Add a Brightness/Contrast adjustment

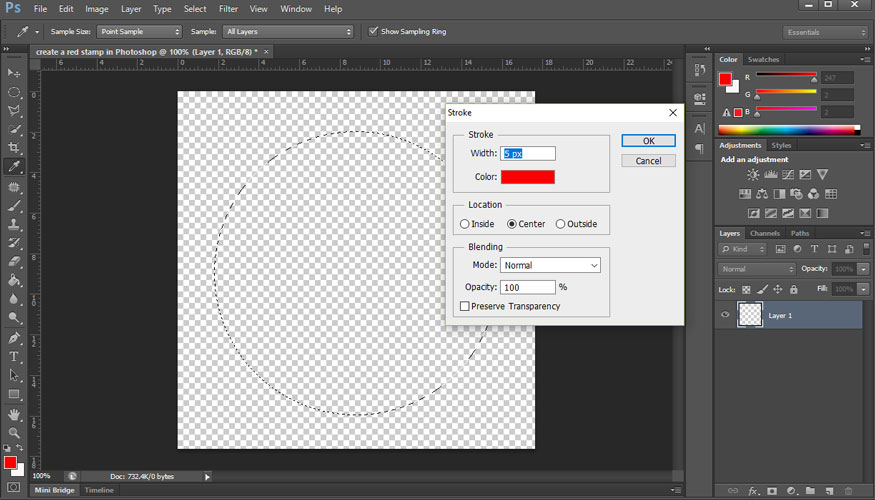tap(753, 175)
